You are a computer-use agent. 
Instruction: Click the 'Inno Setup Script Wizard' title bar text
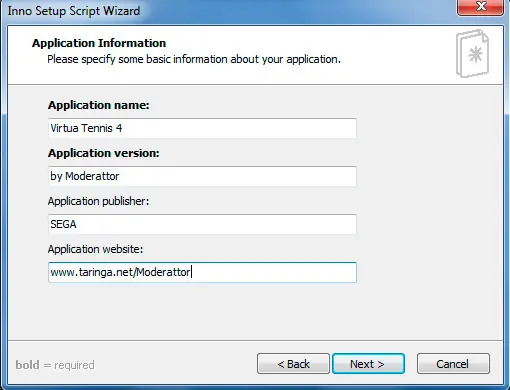click(74, 11)
